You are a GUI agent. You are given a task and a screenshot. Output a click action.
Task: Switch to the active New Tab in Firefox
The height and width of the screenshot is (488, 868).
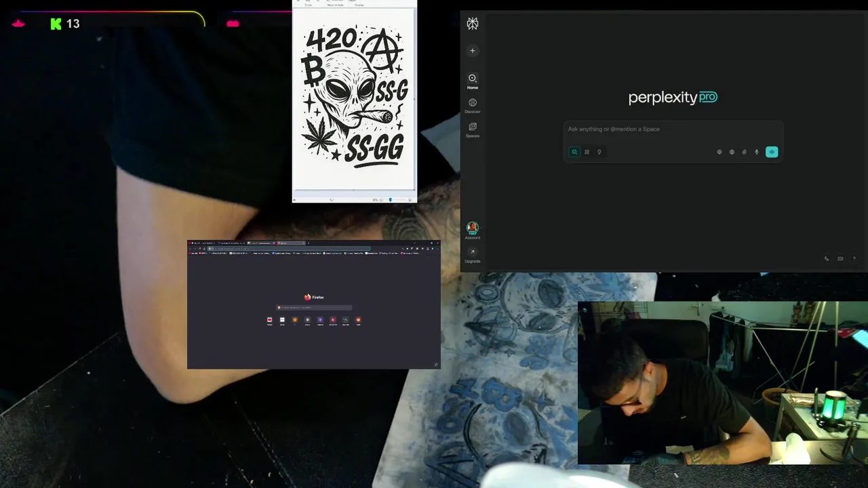(x=291, y=243)
